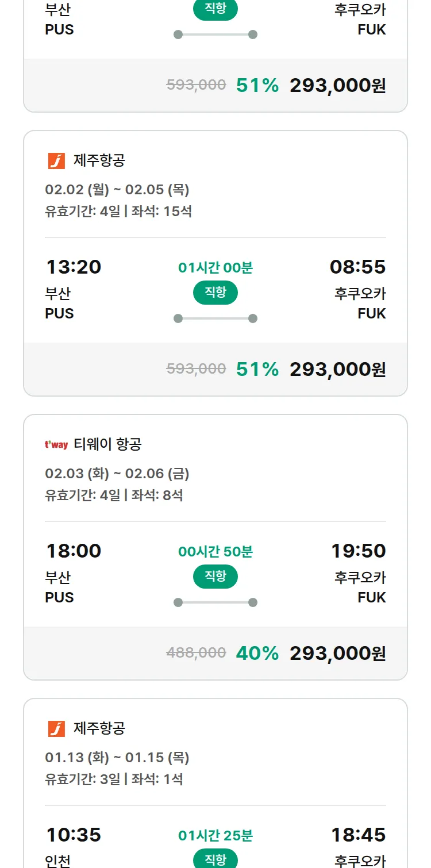Tap the 00시간 50분 flight duration

[215, 552]
